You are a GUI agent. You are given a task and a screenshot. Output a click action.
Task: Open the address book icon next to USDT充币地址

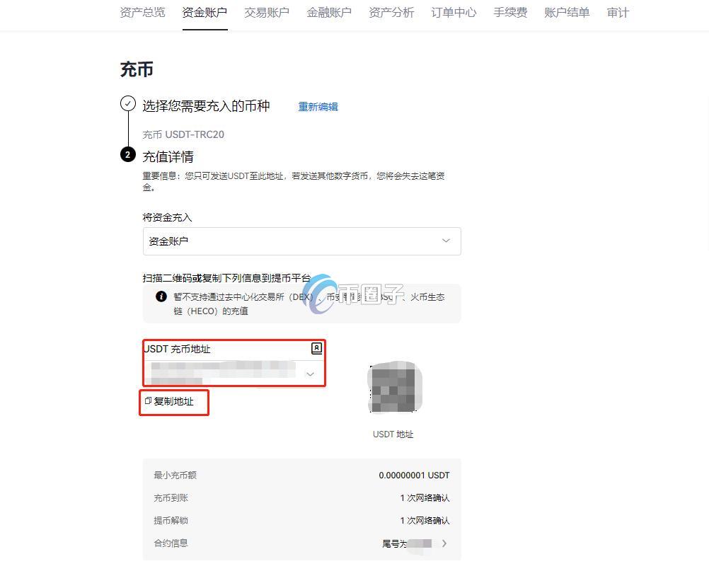tap(316, 348)
